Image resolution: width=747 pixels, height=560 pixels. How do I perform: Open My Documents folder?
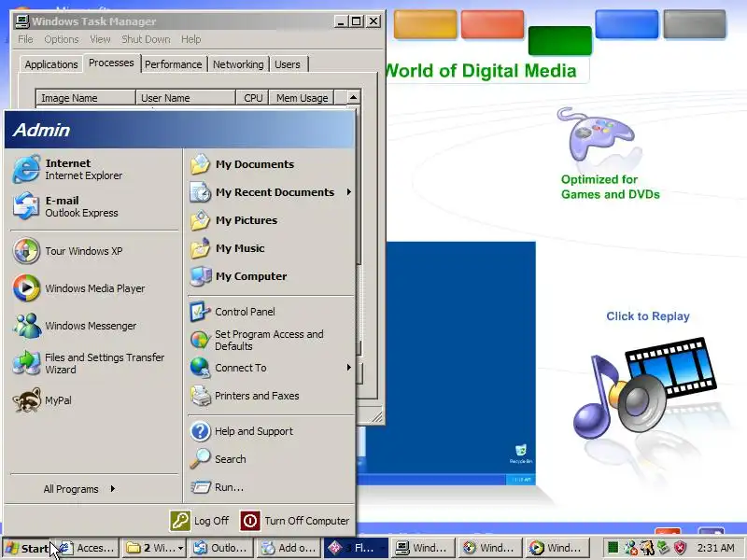[x=271, y=164]
